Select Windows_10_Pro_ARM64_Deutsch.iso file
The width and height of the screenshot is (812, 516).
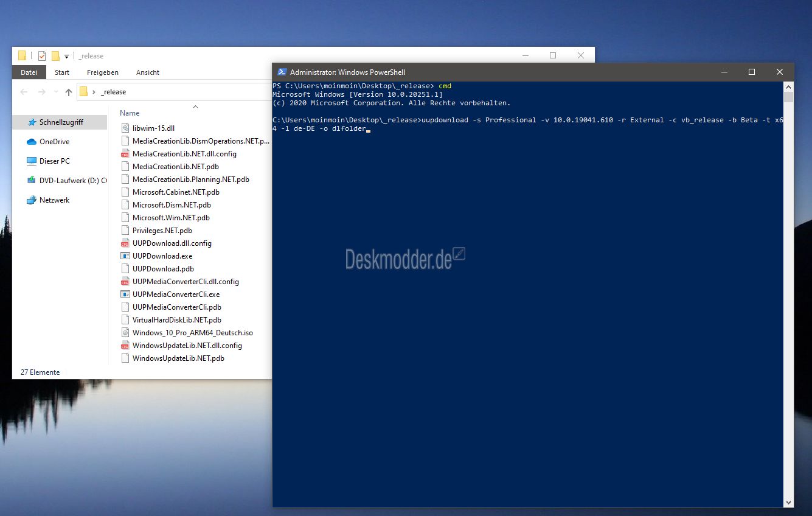[x=193, y=333]
